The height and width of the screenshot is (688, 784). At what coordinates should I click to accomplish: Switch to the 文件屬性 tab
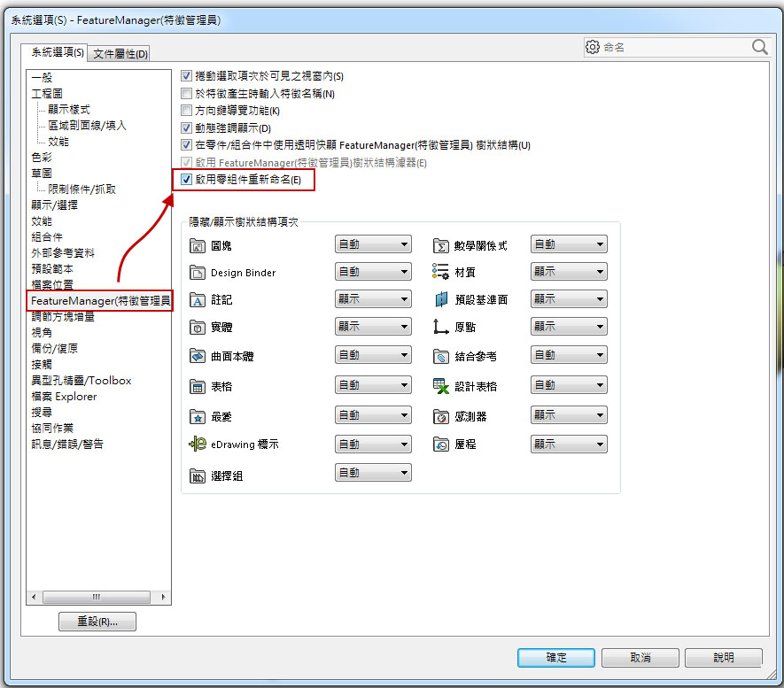click(120, 53)
